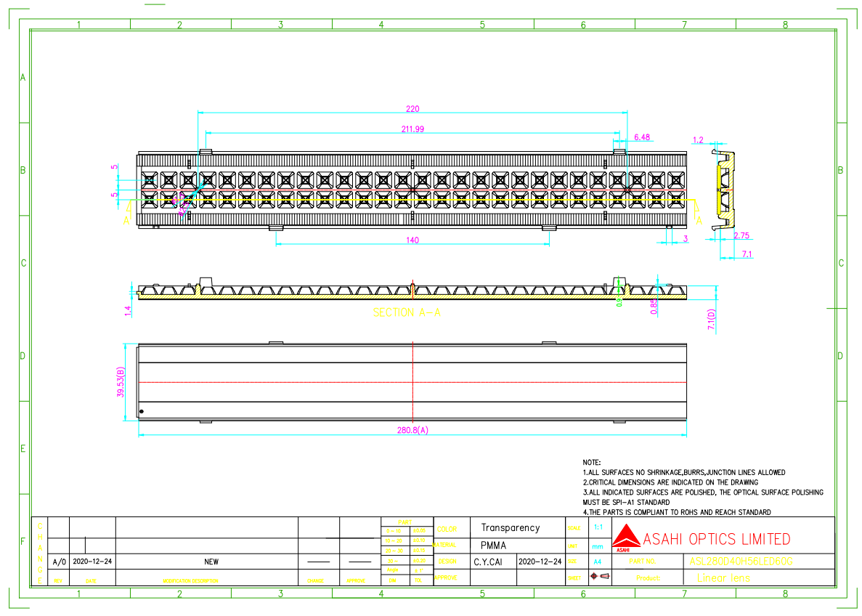Select note 3 about polished surfaces
The height and width of the screenshot is (616, 862).
[x=703, y=497]
